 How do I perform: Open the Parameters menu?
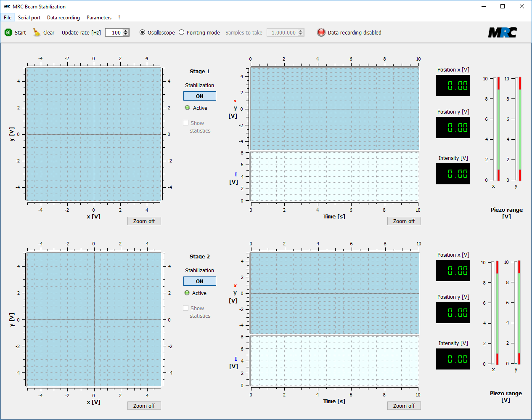tap(99, 17)
